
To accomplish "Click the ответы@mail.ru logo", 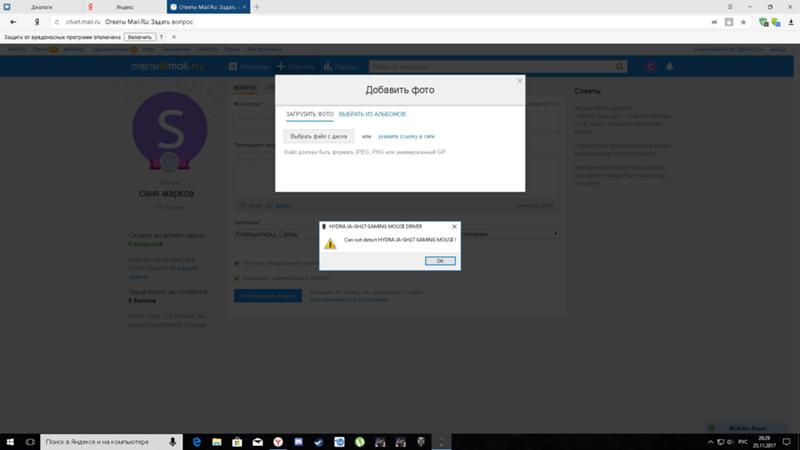I will (166, 66).
